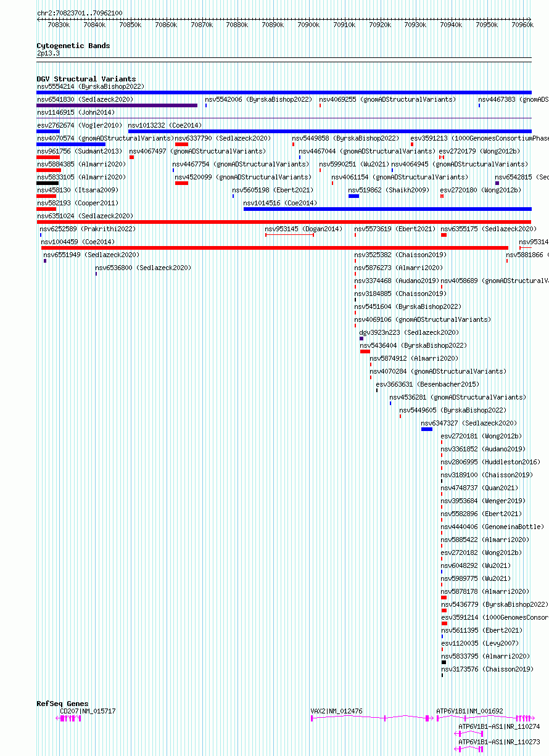Image resolution: width=549 pixels, height=756 pixels.
Task: Select the purple nsv6541830 Sedlazeck2020 bar
Action: click(x=117, y=105)
